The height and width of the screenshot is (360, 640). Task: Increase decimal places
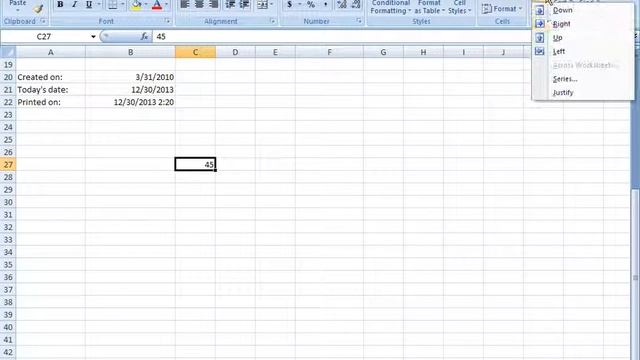342,4
